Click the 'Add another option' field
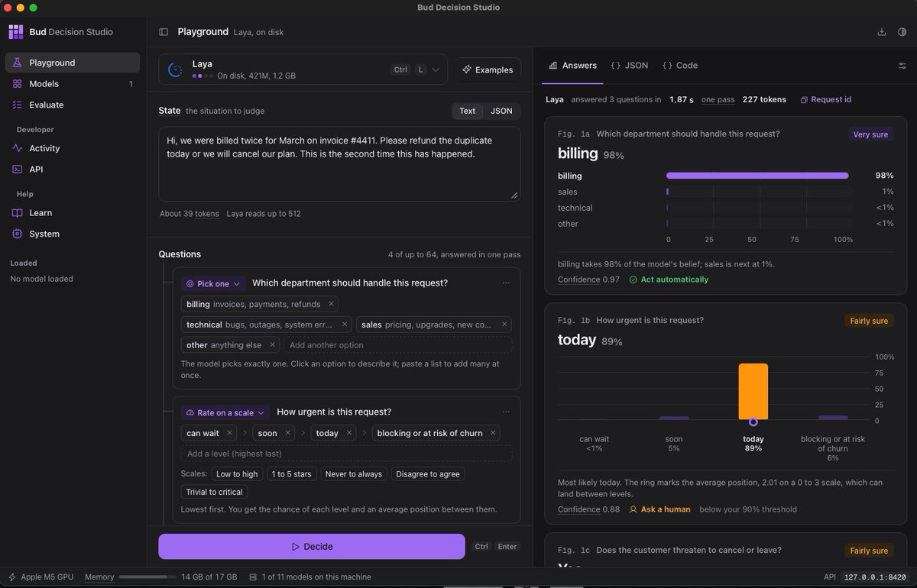The width and height of the screenshot is (917, 588). click(397, 345)
